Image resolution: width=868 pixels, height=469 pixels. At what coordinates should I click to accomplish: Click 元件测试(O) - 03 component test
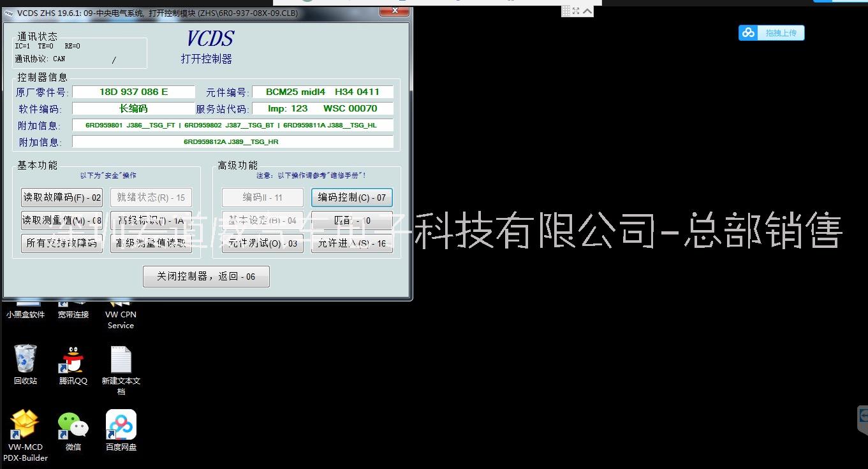(263, 243)
